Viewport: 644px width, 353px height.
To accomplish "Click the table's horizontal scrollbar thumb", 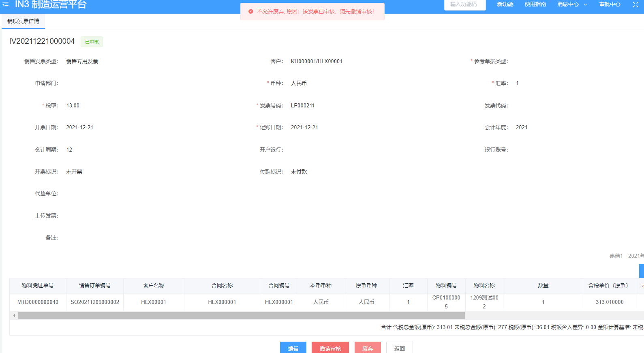I will [x=241, y=315].
